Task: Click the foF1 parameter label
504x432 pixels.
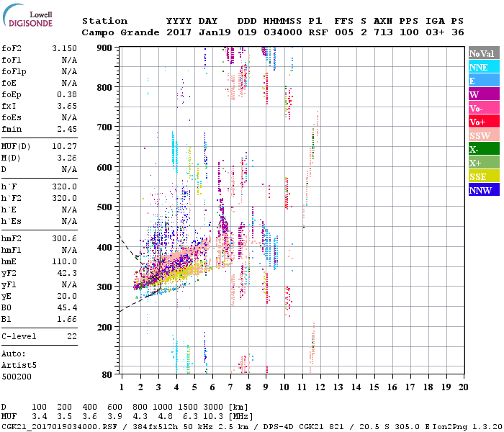Action: point(12,60)
